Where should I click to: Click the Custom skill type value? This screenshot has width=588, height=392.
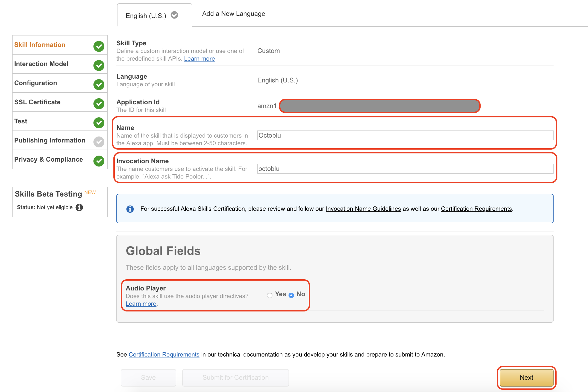(x=269, y=51)
